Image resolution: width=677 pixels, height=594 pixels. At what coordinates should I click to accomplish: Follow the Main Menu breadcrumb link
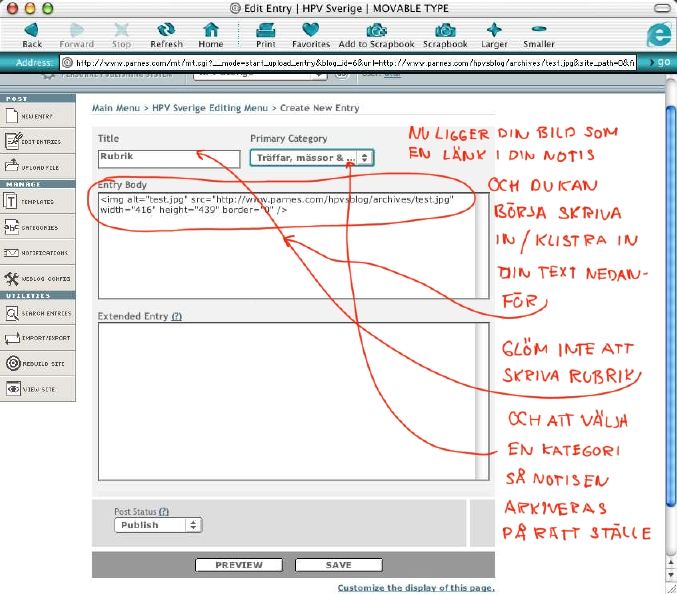(116, 108)
